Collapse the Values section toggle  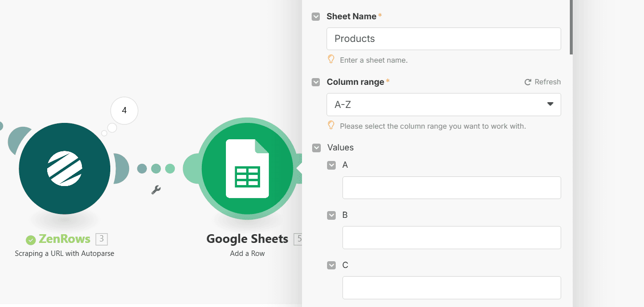[x=316, y=147]
